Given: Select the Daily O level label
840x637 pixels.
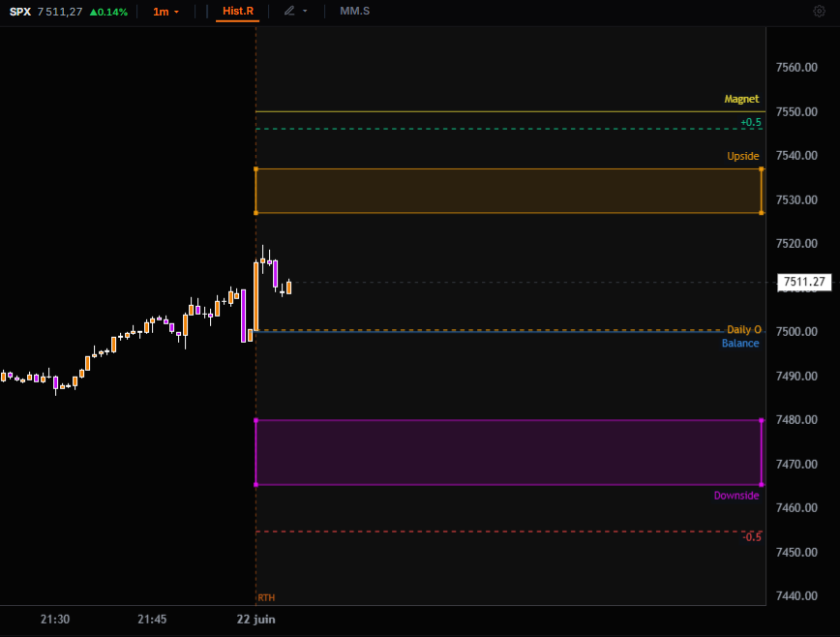Looking at the screenshot, I should (743, 329).
